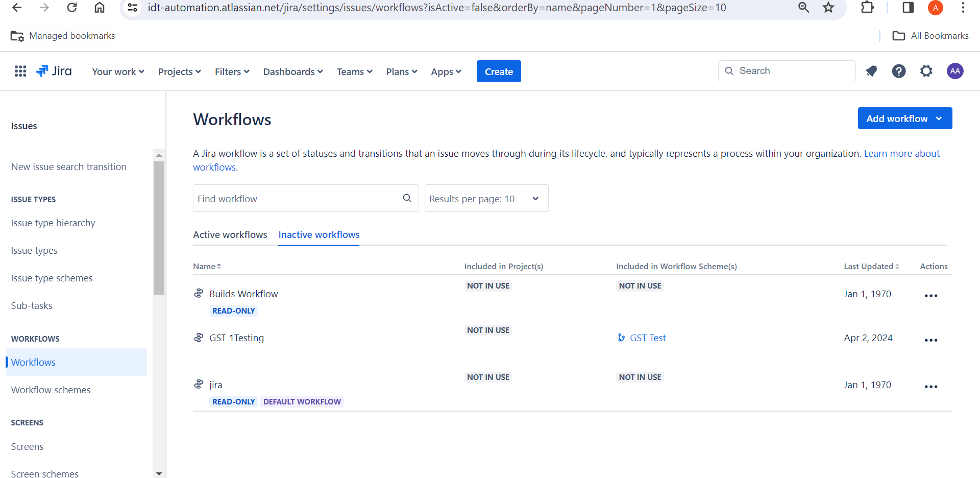Open the notifications bell icon
Screen dimensions: 980x478
coord(871,71)
